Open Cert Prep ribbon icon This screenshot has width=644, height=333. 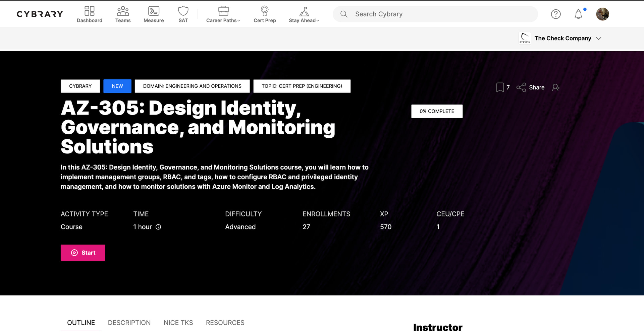pyautogui.click(x=265, y=11)
